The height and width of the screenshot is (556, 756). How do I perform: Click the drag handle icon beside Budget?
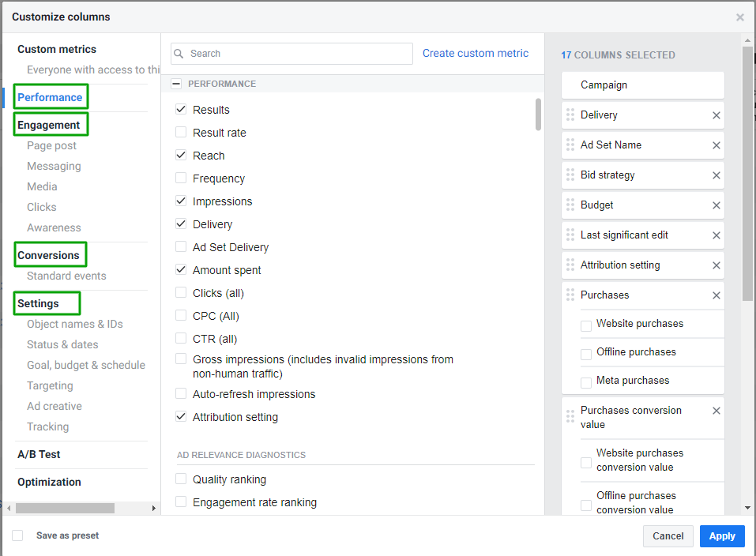pyautogui.click(x=570, y=205)
